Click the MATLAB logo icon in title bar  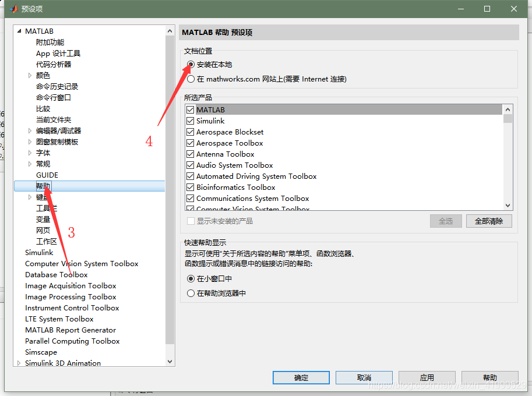tap(14, 9)
